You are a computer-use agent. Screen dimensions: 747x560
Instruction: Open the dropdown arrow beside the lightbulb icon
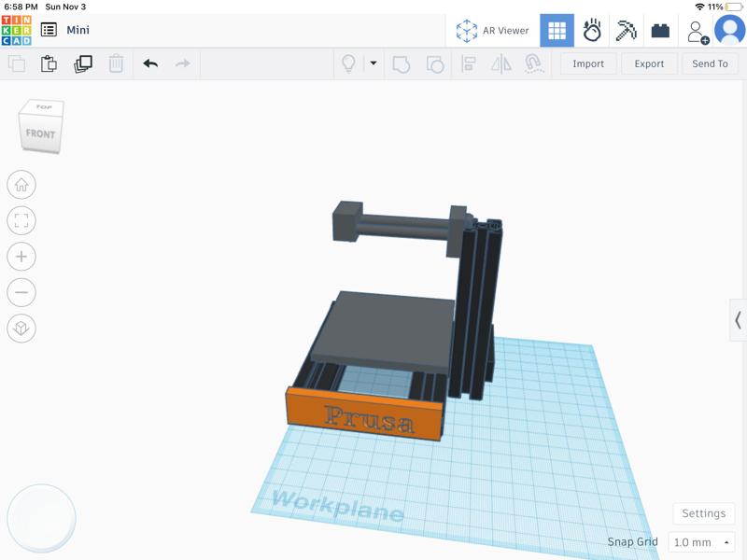click(x=373, y=63)
